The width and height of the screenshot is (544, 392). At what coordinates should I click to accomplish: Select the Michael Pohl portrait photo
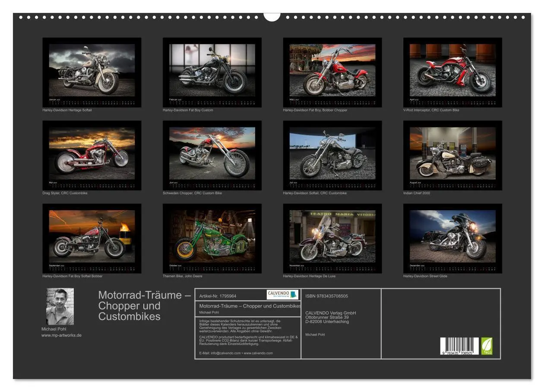pyautogui.click(x=60, y=307)
